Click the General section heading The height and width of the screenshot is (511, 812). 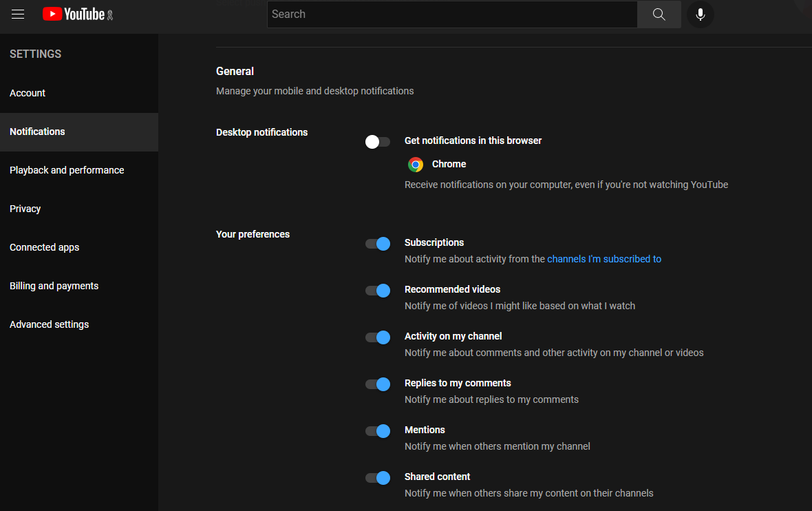(x=235, y=72)
